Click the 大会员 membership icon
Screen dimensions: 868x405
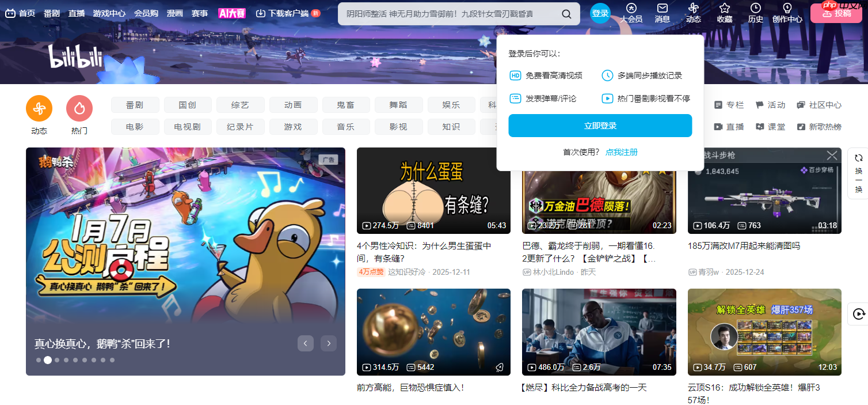click(631, 9)
